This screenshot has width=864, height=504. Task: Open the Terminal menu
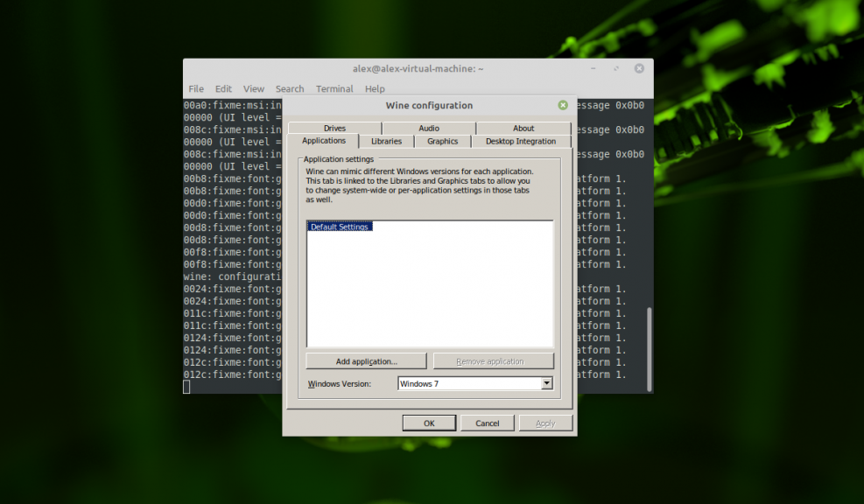click(x=334, y=88)
